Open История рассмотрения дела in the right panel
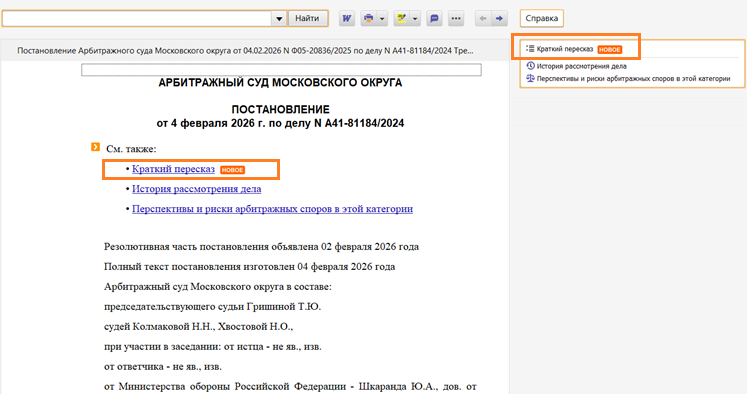The height and width of the screenshot is (395, 748). pos(582,66)
